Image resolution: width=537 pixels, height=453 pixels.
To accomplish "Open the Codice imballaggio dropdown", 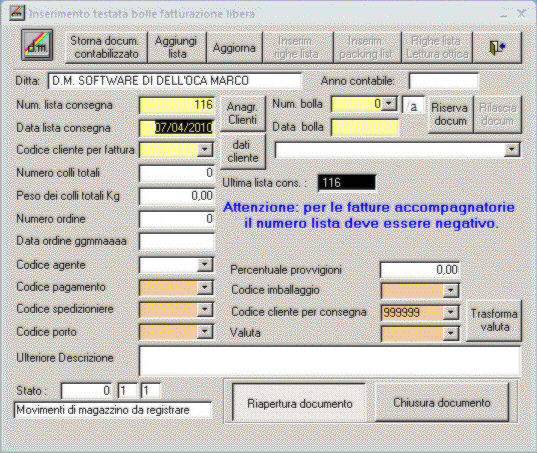I will pos(451,291).
